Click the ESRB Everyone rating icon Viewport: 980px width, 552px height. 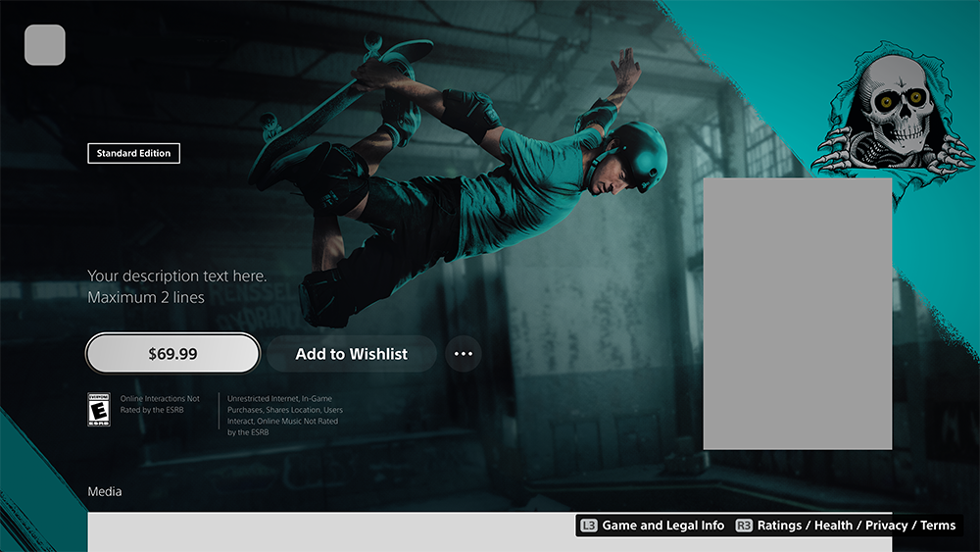pos(99,410)
